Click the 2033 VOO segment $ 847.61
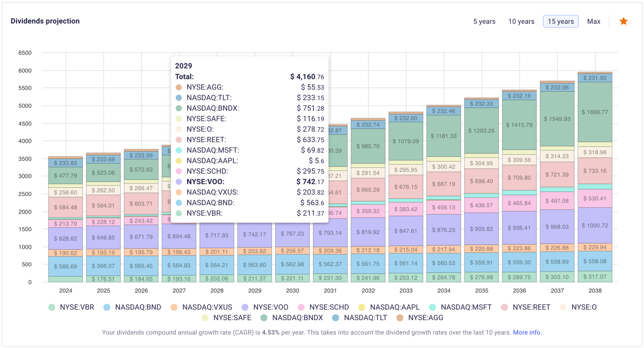This screenshot has width=644, height=348. tap(406, 231)
